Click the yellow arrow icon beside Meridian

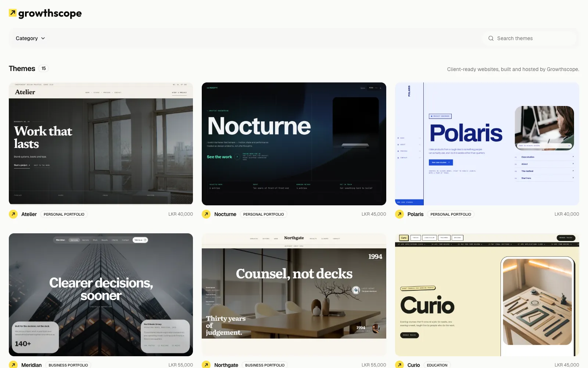pyautogui.click(x=13, y=365)
